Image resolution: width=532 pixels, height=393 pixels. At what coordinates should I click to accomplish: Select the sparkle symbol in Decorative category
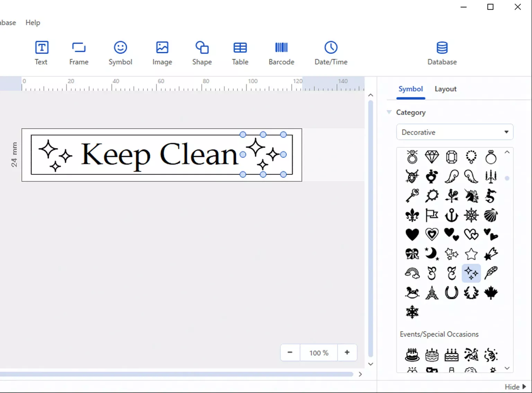(471, 273)
